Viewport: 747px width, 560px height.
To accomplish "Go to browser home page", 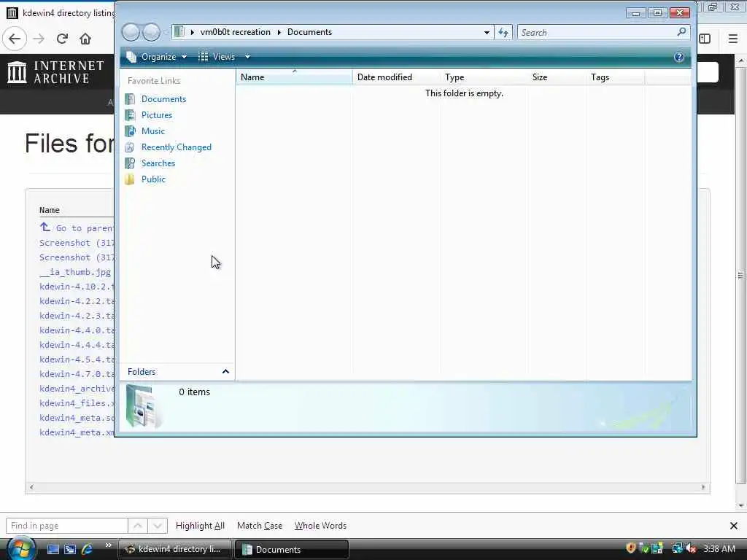I will (x=85, y=39).
